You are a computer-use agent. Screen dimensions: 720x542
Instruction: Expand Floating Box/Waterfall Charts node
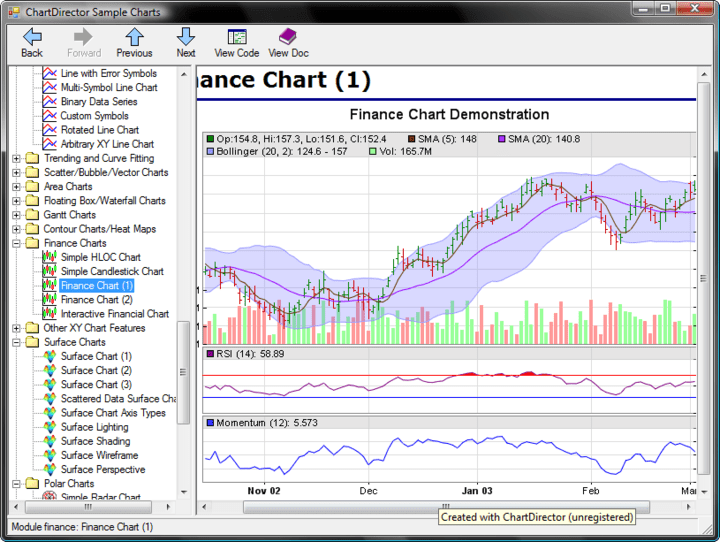[17, 201]
